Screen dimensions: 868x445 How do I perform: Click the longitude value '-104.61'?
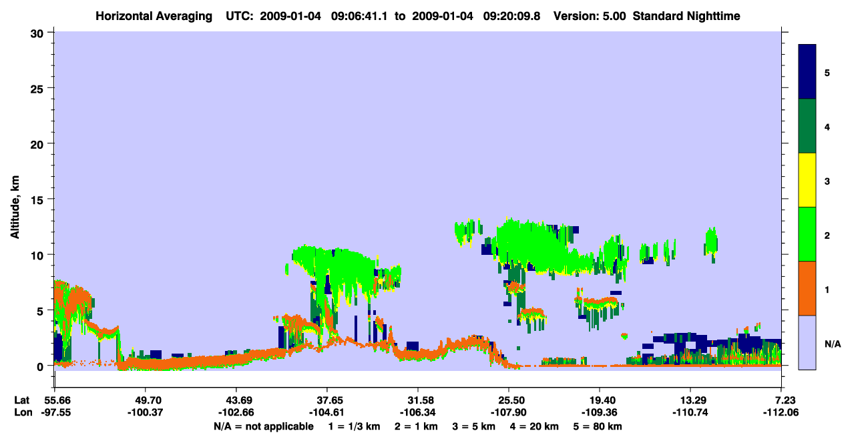[327, 412]
